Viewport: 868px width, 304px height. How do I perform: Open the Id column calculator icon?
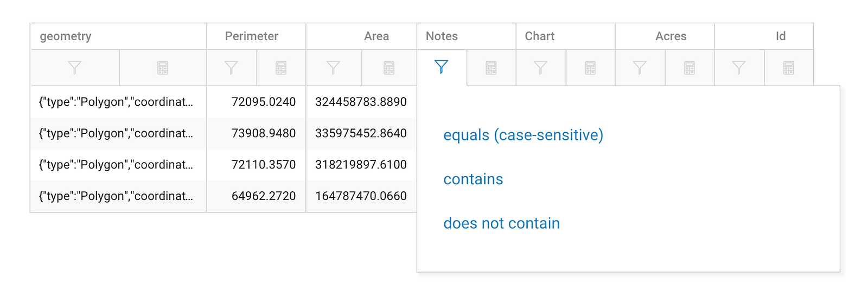pos(789,68)
